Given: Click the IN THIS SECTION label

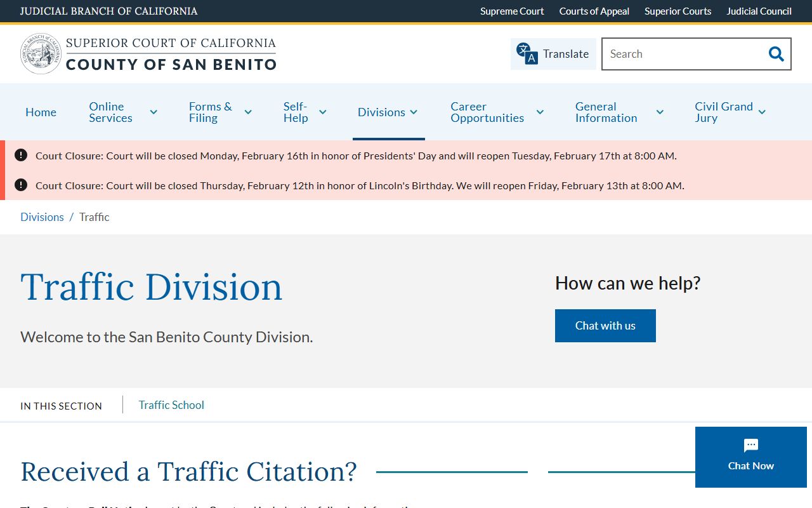Looking at the screenshot, I should [61, 406].
